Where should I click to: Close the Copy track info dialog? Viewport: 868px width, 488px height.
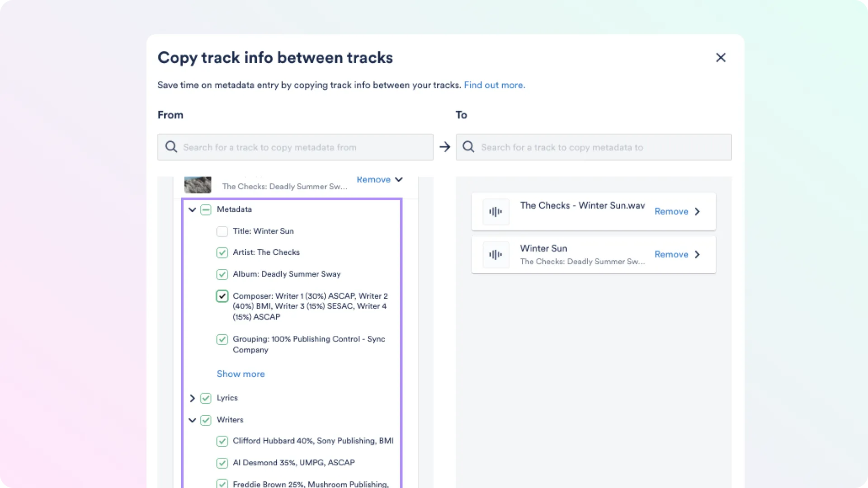pos(721,57)
